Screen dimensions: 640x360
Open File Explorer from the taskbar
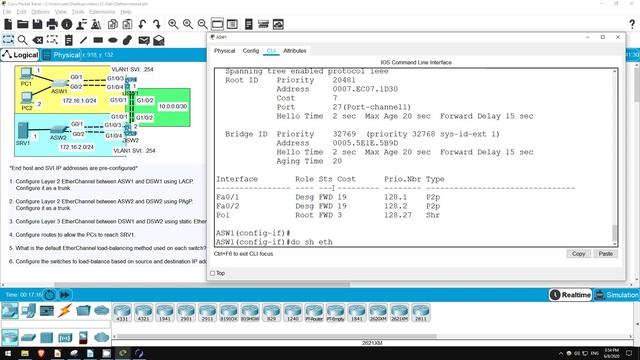coord(24,353)
